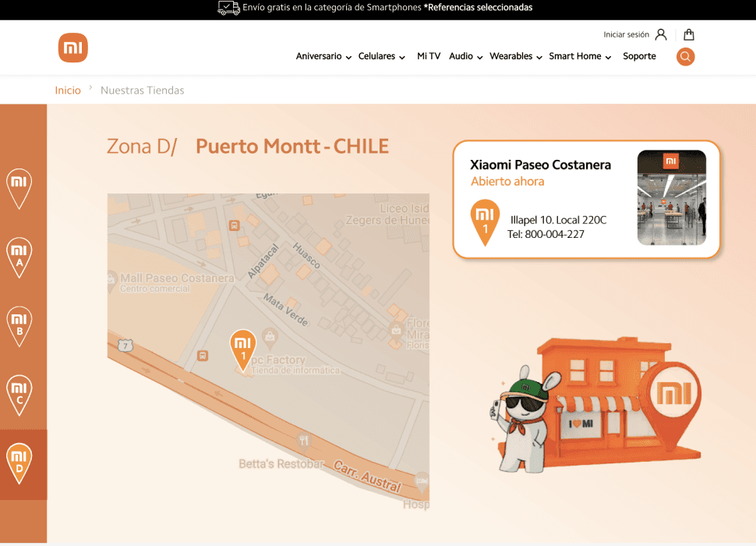
Task: Open the Aniversario menu item
Action: (x=319, y=56)
